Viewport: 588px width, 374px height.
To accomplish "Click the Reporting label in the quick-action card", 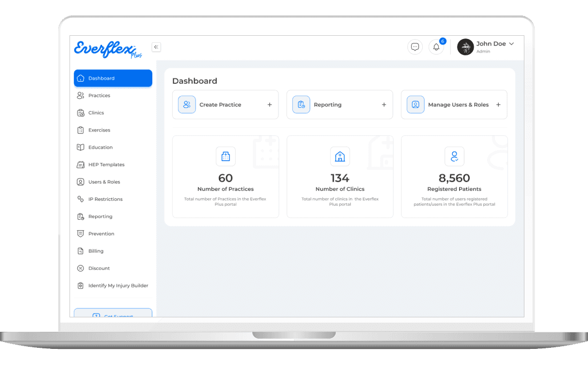I will click(327, 105).
